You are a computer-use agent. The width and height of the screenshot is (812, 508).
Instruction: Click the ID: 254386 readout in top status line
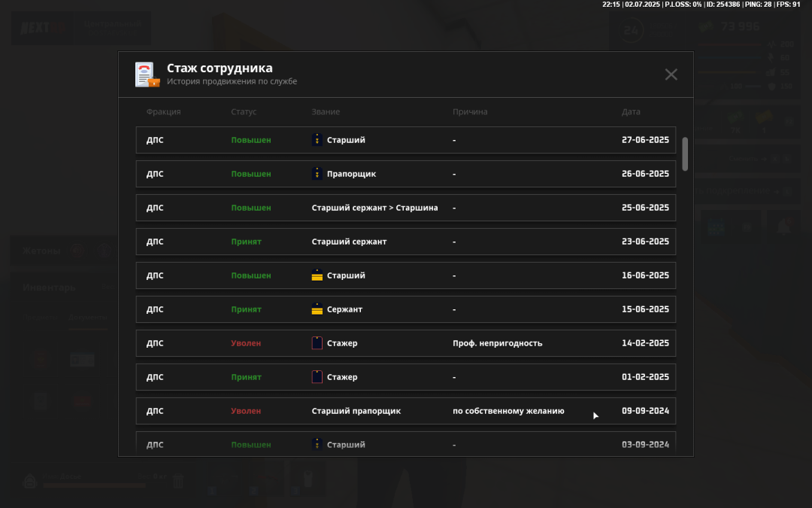(723, 5)
